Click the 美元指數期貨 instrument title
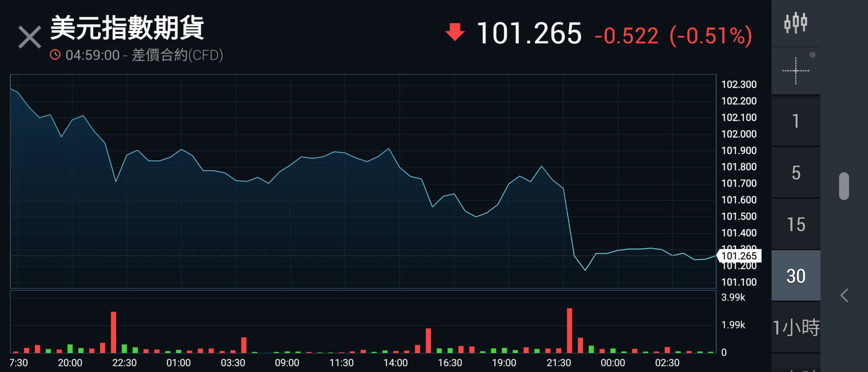The image size is (868, 372). 127,28
